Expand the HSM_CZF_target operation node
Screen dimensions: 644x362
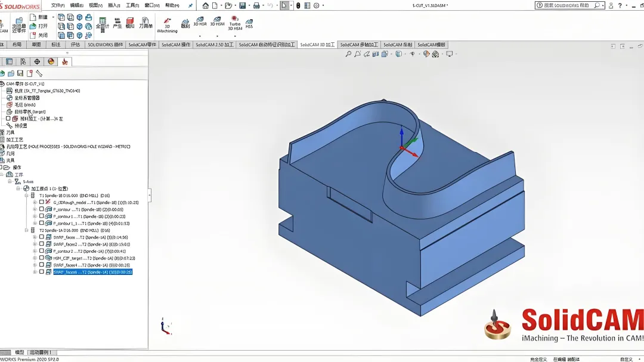point(35,258)
